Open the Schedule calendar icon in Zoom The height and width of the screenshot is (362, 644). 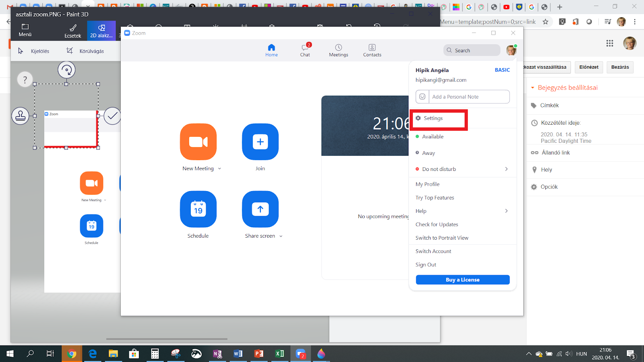pyautogui.click(x=198, y=209)
